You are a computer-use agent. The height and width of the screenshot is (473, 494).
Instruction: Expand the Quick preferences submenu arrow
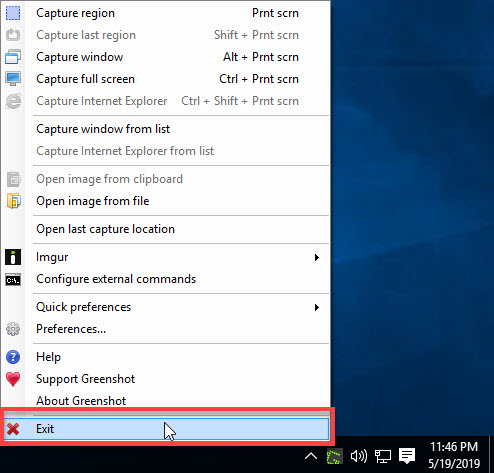[x=317, y=307]
